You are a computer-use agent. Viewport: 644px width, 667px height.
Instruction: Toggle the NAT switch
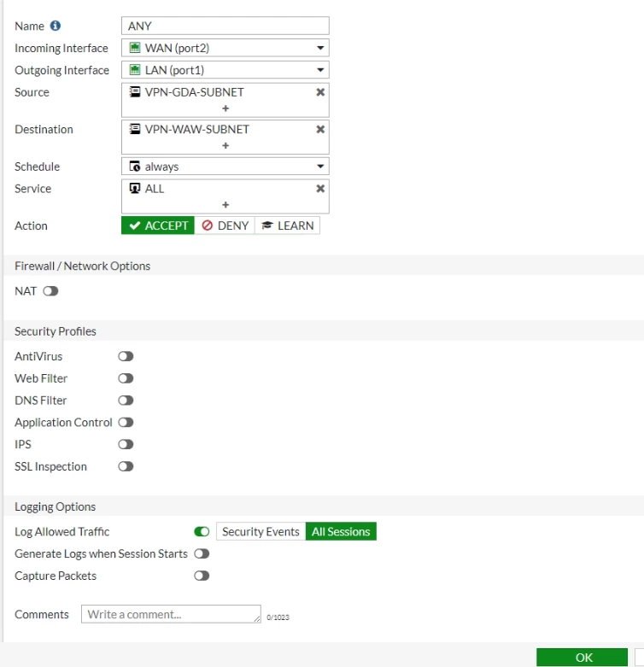50,291
